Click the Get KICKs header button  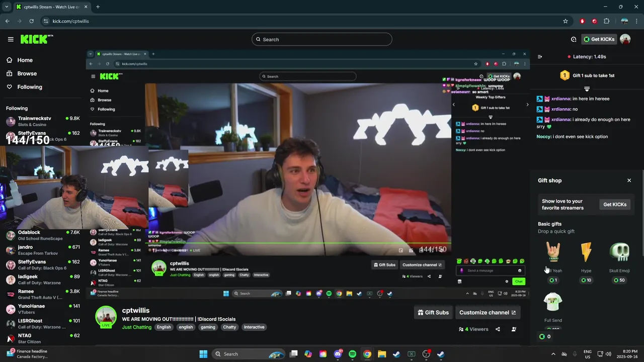599,39
